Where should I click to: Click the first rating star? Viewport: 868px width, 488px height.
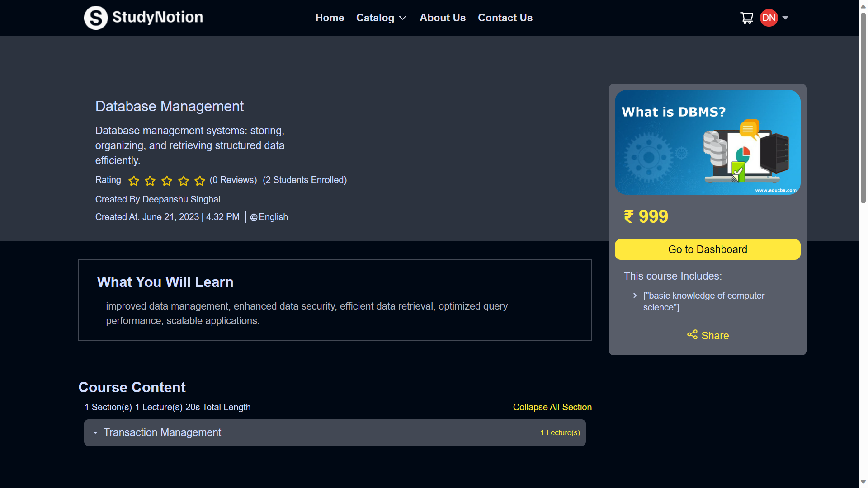coord(134,181)
